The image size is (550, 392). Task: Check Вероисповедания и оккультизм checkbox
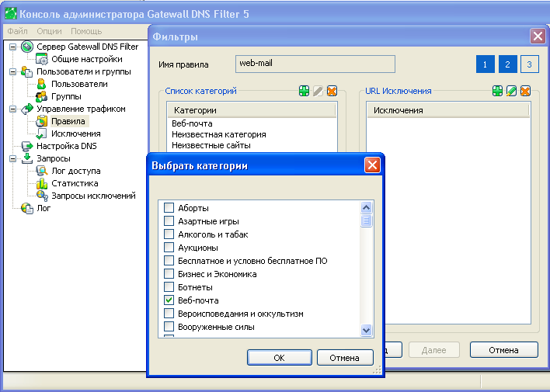pyautogui.click(x=169, y=313)
